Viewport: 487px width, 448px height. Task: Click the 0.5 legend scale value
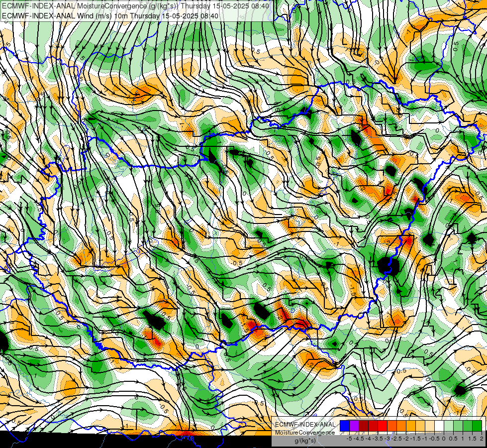[453, 439]
